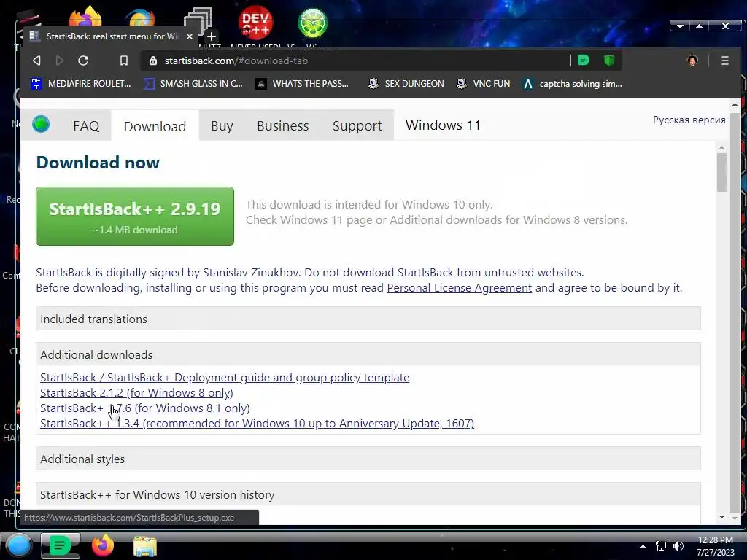Image resolution: width=747 pixels, height=560 pixels.
Task: Open the Support tab
Action: pyautogui.click(x=357, y=125)
